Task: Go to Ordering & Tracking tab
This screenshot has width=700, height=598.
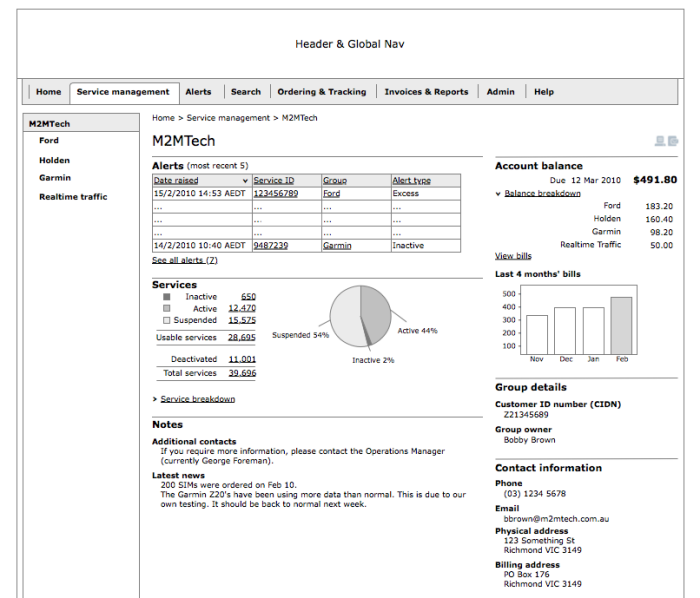Action: (x=321, y=92)
